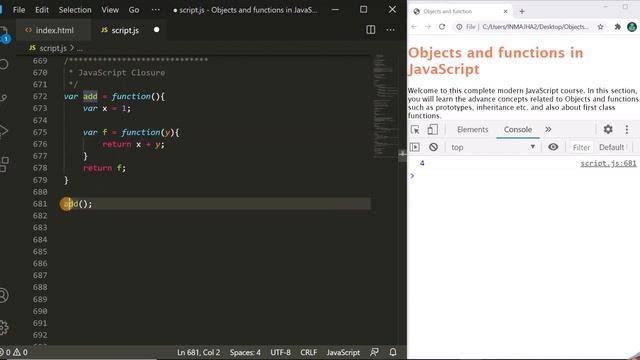Screen dimensions: 640x360
Task: Bookmark this page with the star
Action: tap(600, 27)
